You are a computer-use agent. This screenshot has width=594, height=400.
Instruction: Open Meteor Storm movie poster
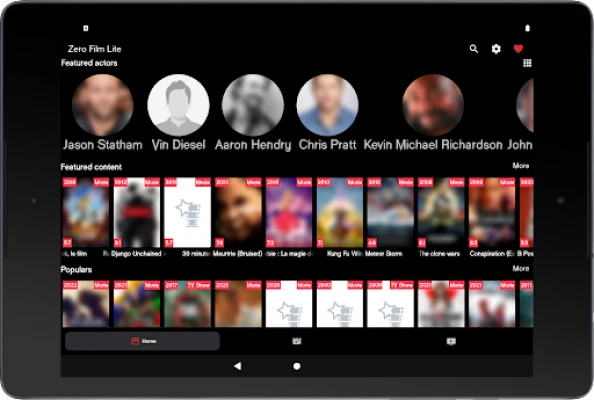[390, 212]
